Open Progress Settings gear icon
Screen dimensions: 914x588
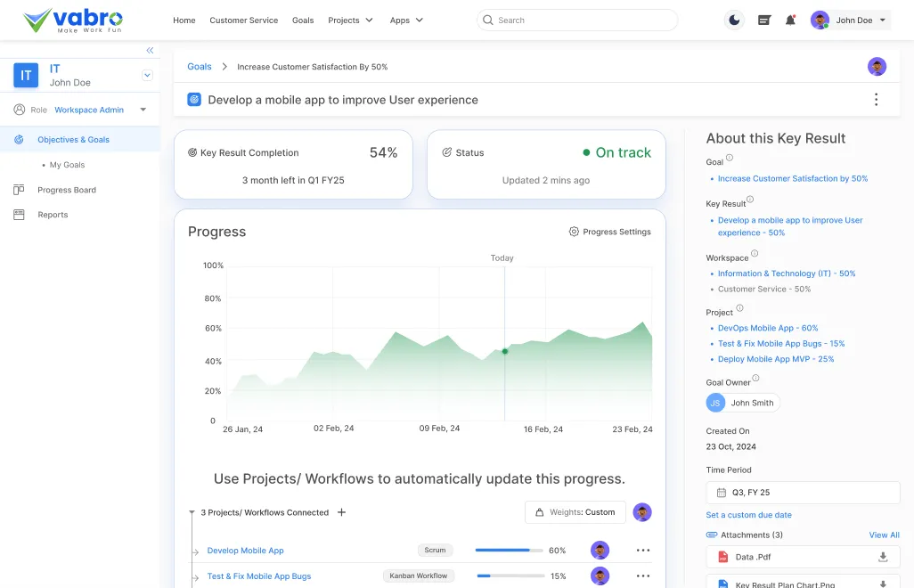[573, 231]
